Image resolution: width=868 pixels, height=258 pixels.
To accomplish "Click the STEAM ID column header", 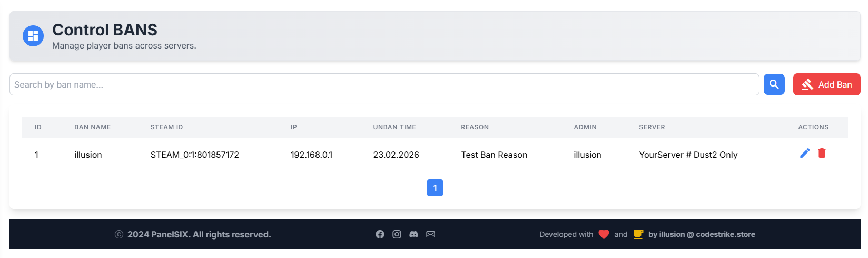I will 166,127.
